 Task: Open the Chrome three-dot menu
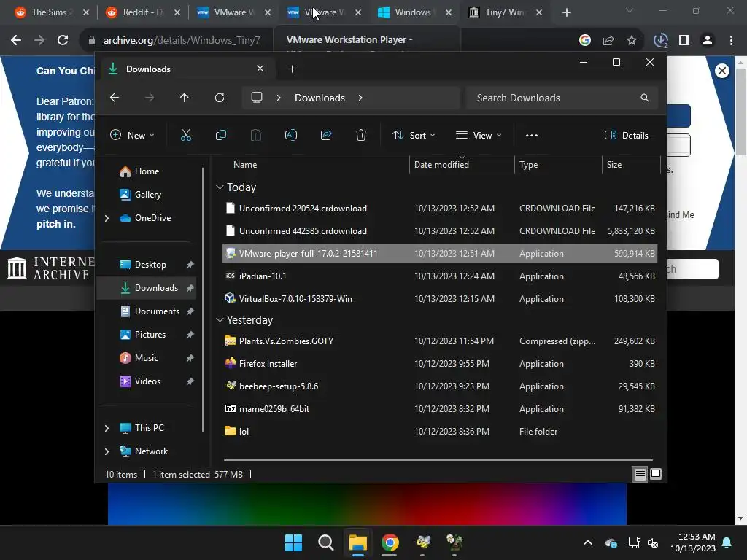[731, 41]
